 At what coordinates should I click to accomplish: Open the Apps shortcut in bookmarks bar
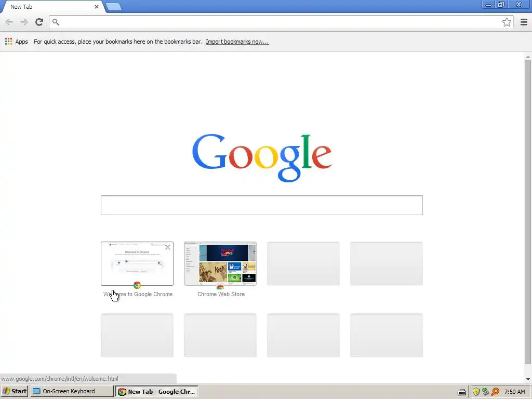tap(16, 42)
